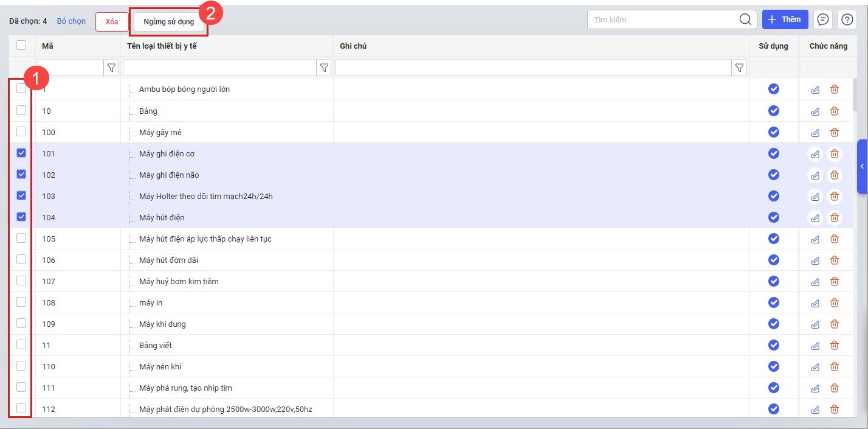This screenshot has width=868, height=429.
Task: Open the feedback chat icon
Action: pyautogui.click(x=823, y=19)
